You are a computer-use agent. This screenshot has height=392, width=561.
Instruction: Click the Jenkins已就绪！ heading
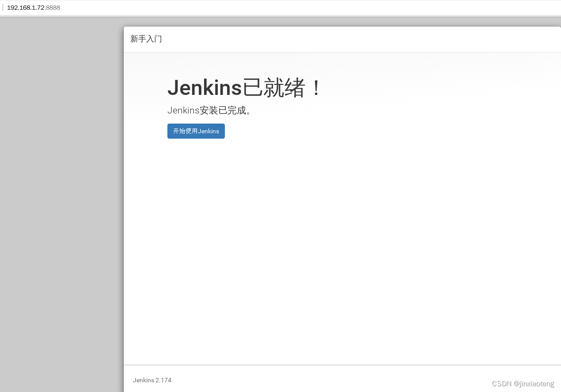245,87
